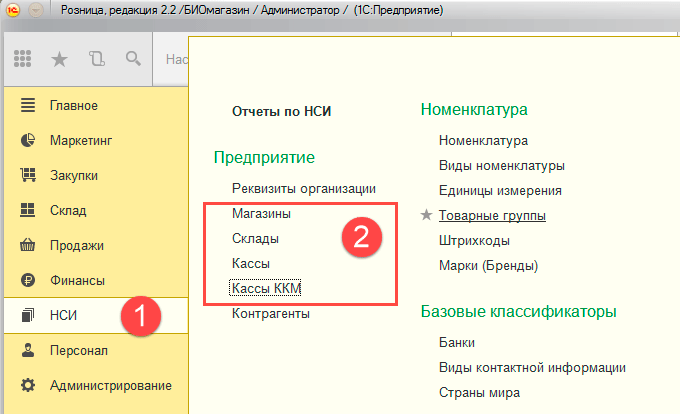Open the Магазины list
The image size is (680, 414).
tap(261, 213)
